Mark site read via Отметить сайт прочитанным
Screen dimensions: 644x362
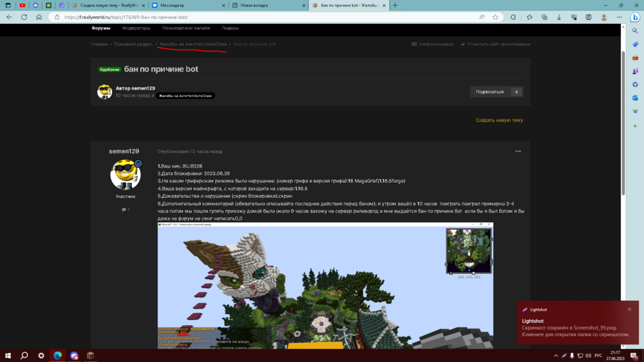pyautogui.click(x=495, y=44)
